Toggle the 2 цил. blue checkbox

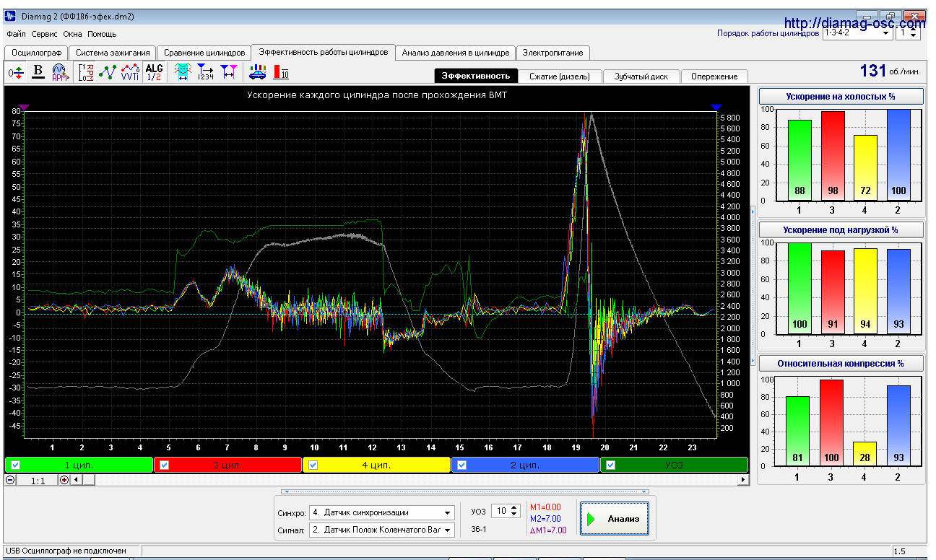pyautogui.click(x=461, y=465)
